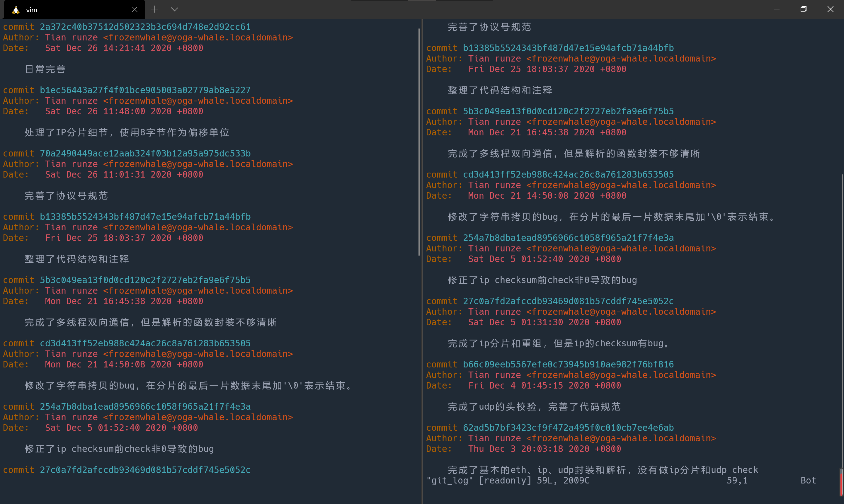This screenshot has height=504, width=844.
Task: Click the left pane scrollbar indicator
Action: [419, 142]
